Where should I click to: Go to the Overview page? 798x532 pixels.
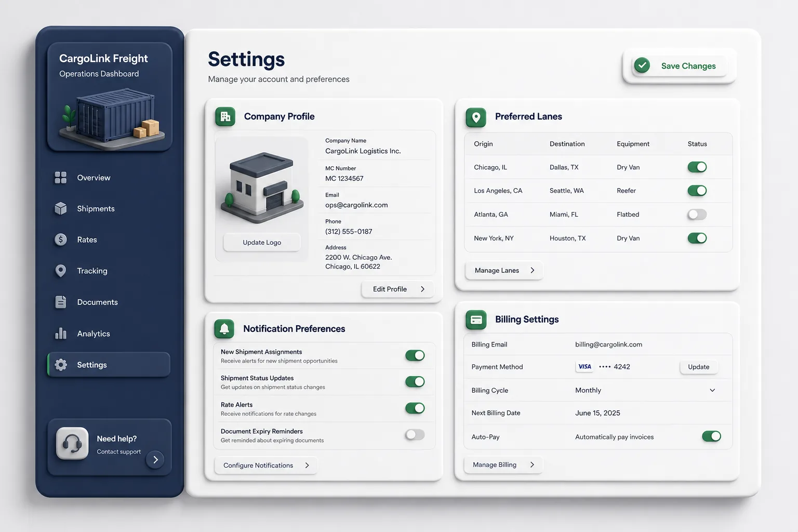[109, 178]
